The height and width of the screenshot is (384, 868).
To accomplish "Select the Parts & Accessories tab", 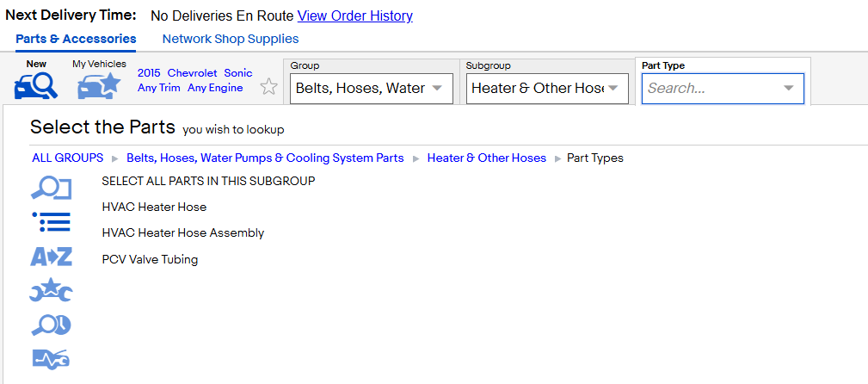I will [x=76, y=39].
